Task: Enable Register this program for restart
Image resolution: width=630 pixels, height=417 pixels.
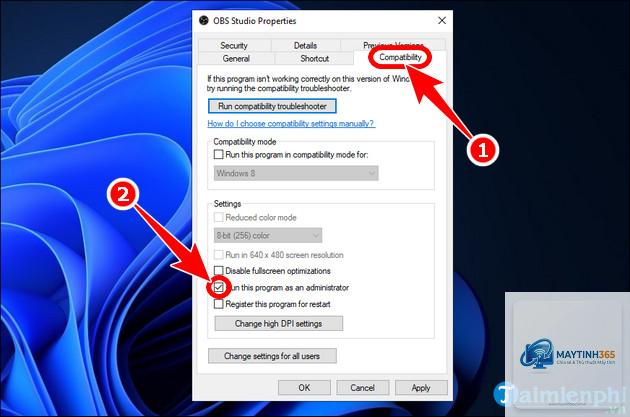Action: coord(219,304)
